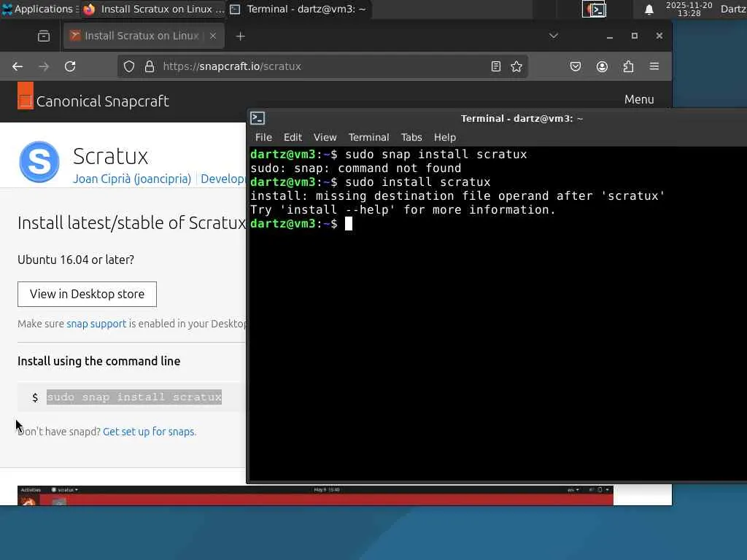Open the Snapcraft Menu button
The height and width of the screenshot is (560, 747).
(639, 99)
